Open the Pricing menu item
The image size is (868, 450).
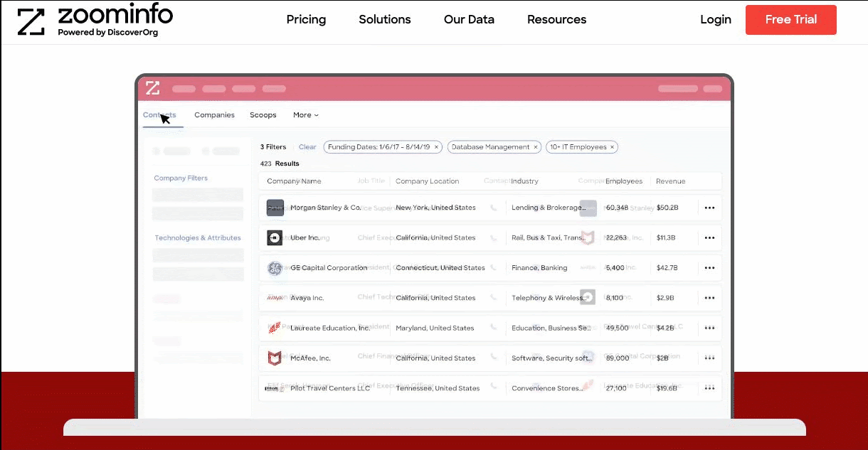click(306, 20)
